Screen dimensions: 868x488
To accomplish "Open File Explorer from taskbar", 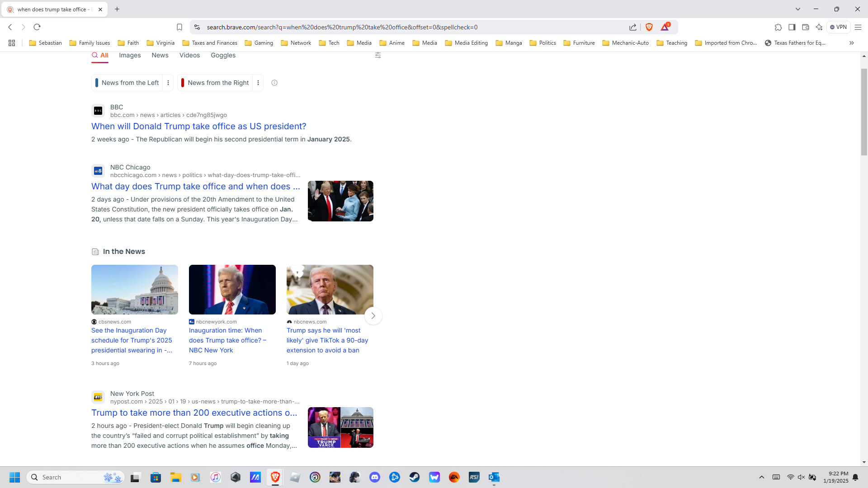I will coord(176,477).
